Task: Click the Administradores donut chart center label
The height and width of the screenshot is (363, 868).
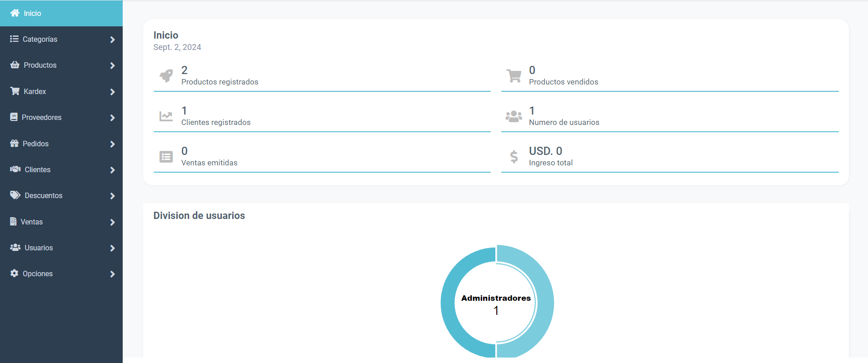Action: click(x=496, y=298)
